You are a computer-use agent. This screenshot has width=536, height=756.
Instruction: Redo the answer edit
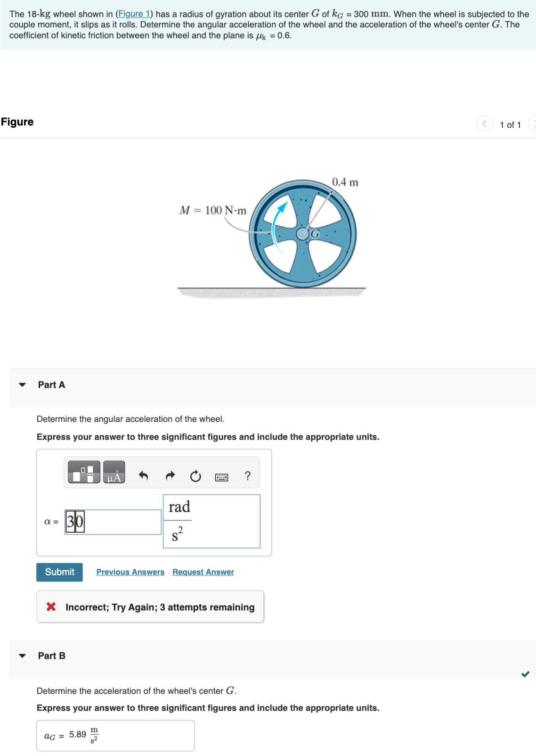[170, 476]
